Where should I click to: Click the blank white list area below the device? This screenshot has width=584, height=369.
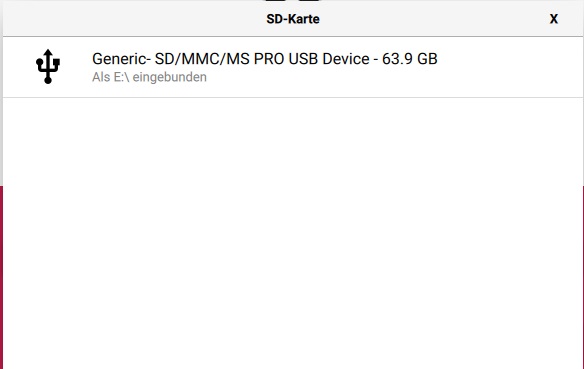[x=293, y=231]
